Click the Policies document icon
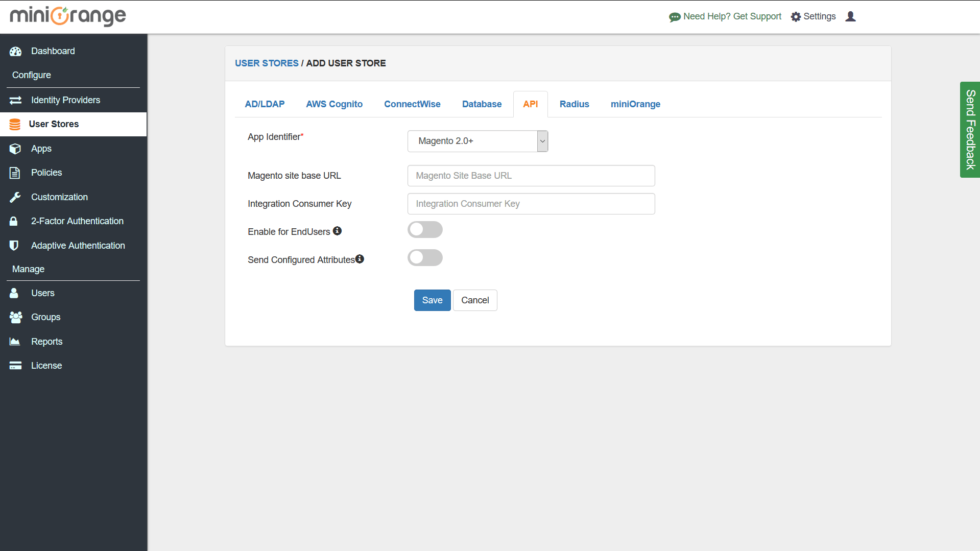The image size is (980, 551). tap(15, 173)
